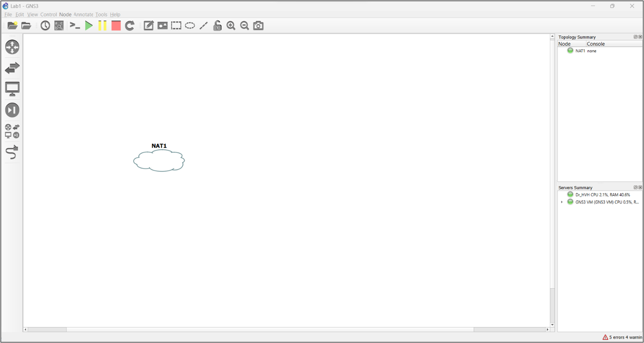
Task: Click the GNS3 app icon in title bar
Action: pyautogui.click(x=5, y=6)
